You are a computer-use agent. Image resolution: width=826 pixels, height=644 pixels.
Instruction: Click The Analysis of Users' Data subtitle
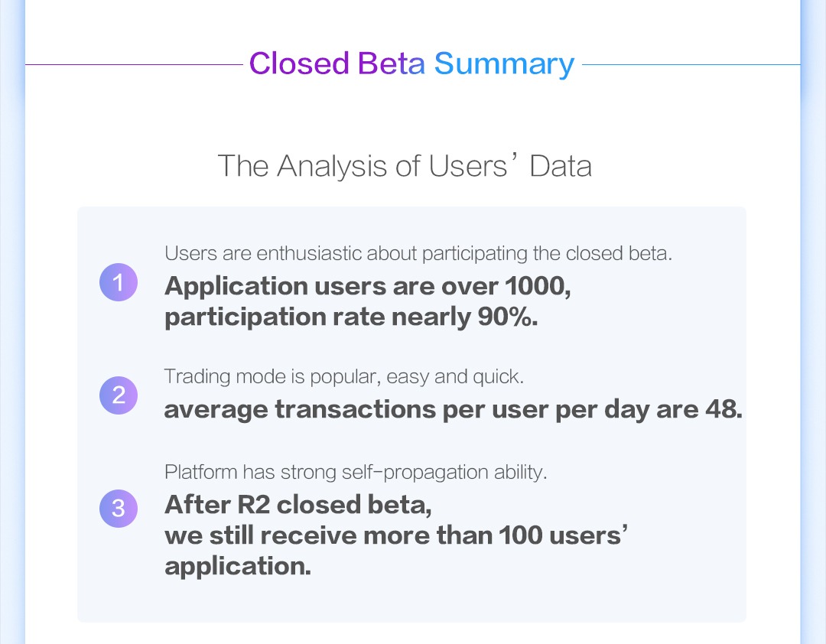tap(405, 165)
